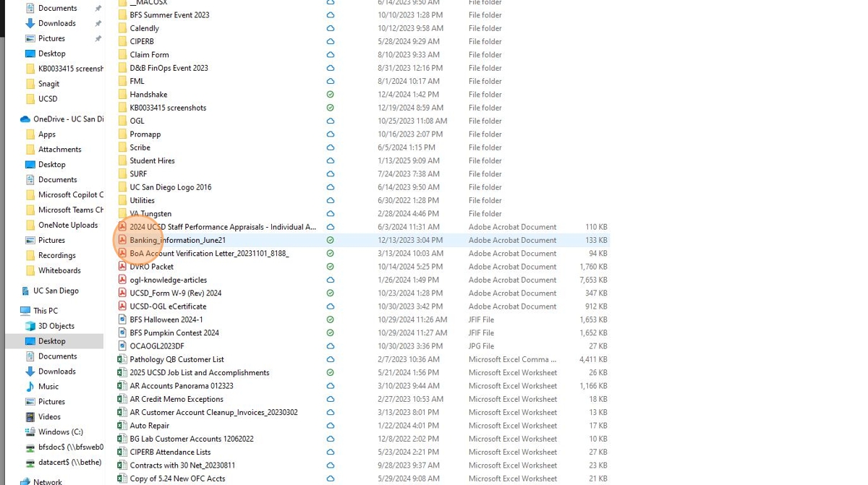Select the UC San Diego Logo 2016 folder
The image size is (868, 485).
click(170, 187)
